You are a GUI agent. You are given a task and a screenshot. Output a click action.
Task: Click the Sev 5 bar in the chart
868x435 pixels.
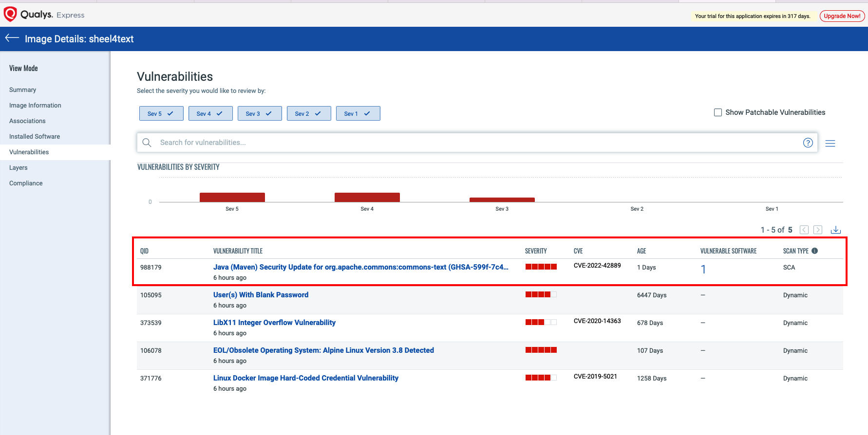click(232, 197)
